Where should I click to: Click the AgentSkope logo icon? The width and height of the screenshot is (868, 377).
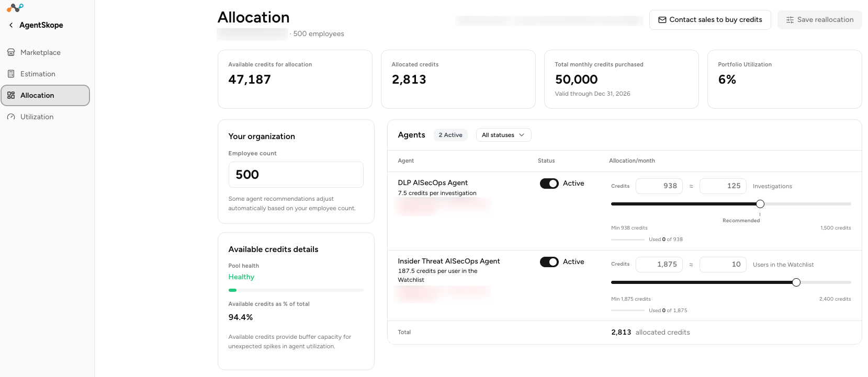[x=15, y=8]
